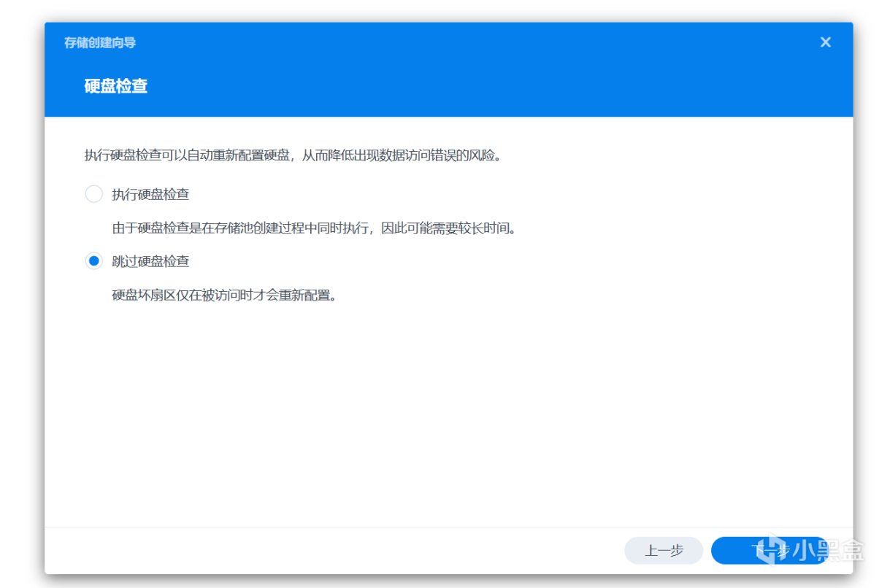Click the gray backdrop outside the wizard dialog
890x588 pixels.
[20, 292]
